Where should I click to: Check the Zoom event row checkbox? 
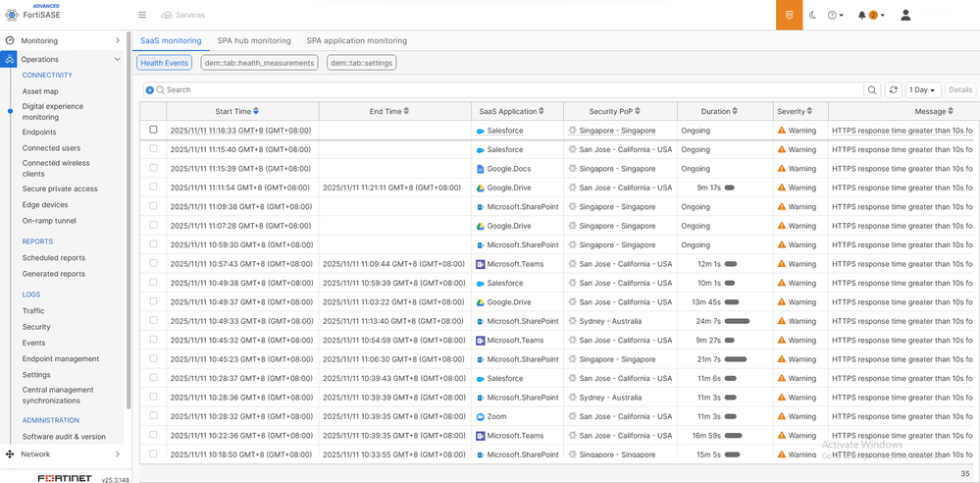tap(153, 416)
